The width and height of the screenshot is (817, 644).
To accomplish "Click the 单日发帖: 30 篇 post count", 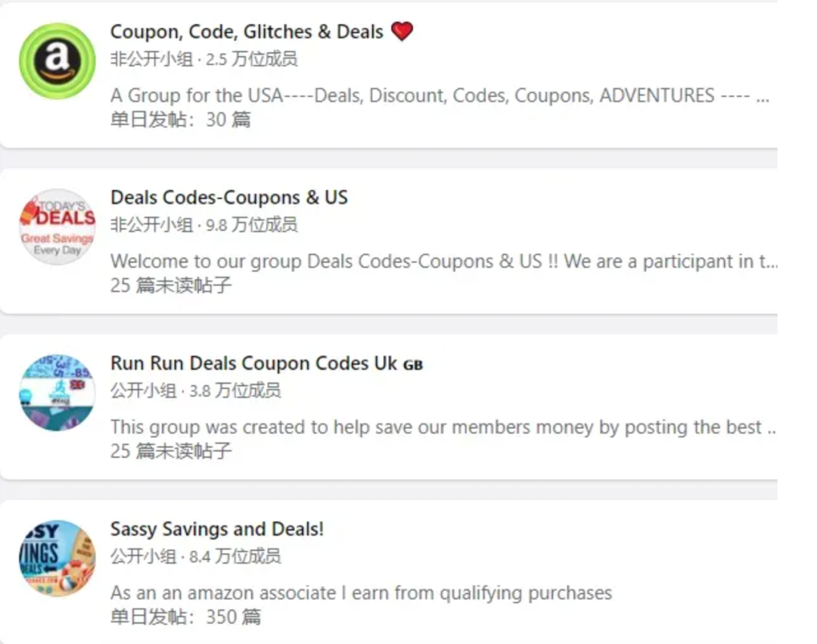I will (181, 120).
